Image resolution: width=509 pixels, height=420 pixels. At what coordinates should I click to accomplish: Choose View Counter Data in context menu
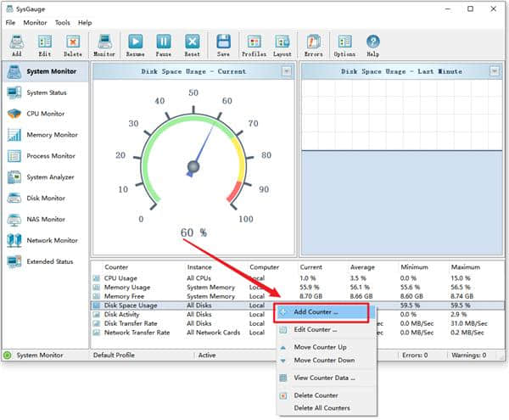tap(324, 378)
